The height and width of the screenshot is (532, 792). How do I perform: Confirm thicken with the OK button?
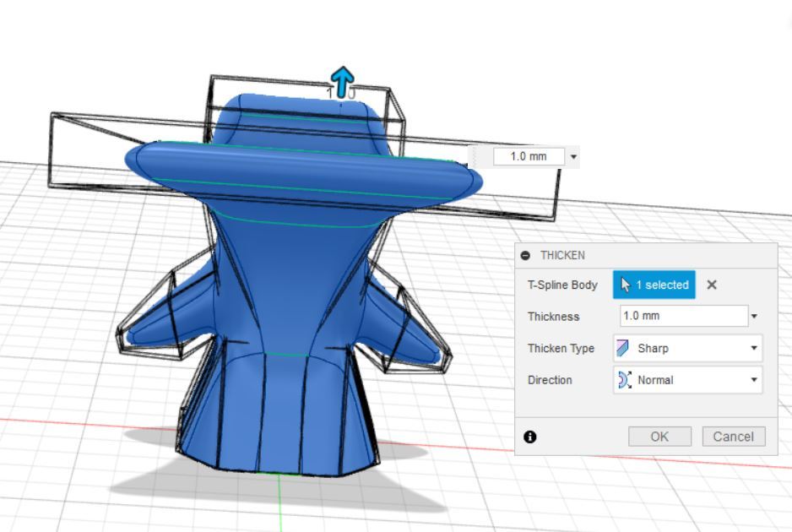tap(659, 437)
